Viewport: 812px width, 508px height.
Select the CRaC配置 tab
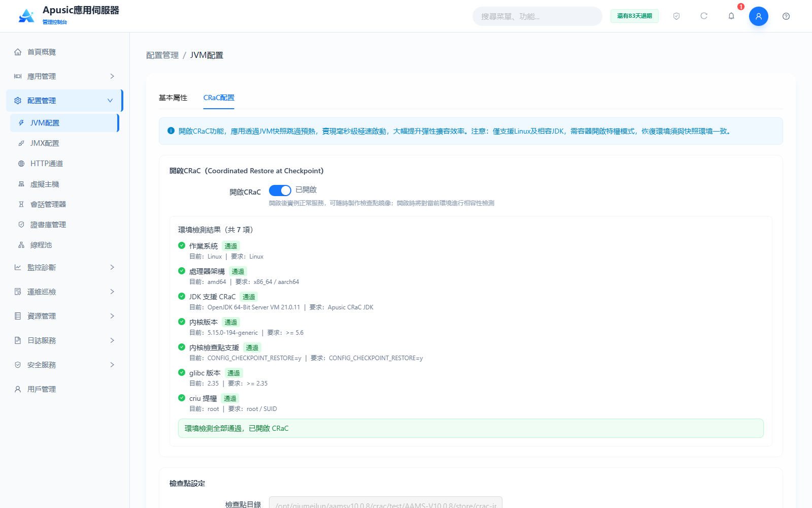pos(219,98)
